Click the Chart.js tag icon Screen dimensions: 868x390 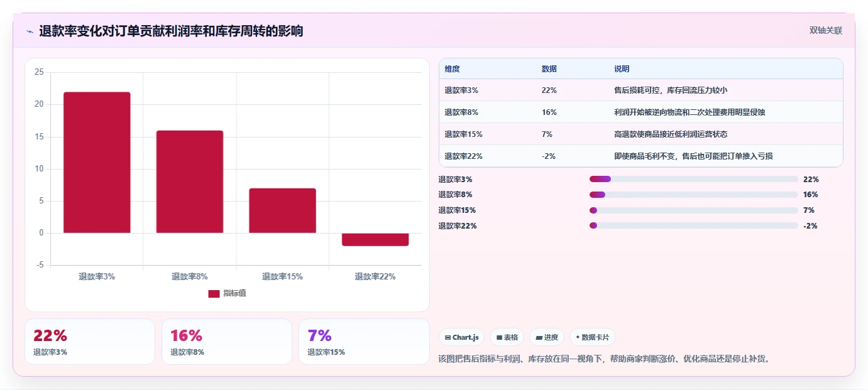(x=448, y=337)
